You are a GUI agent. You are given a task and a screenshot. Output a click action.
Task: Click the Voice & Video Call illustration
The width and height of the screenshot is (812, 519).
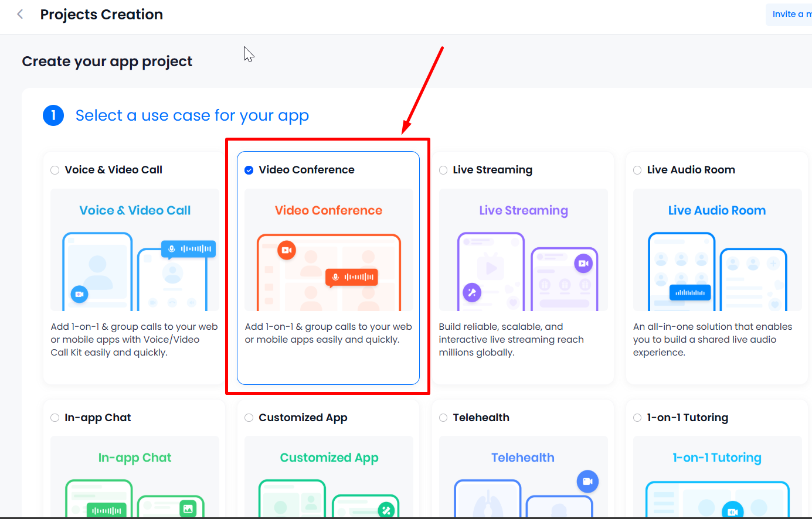coord(135,250)
